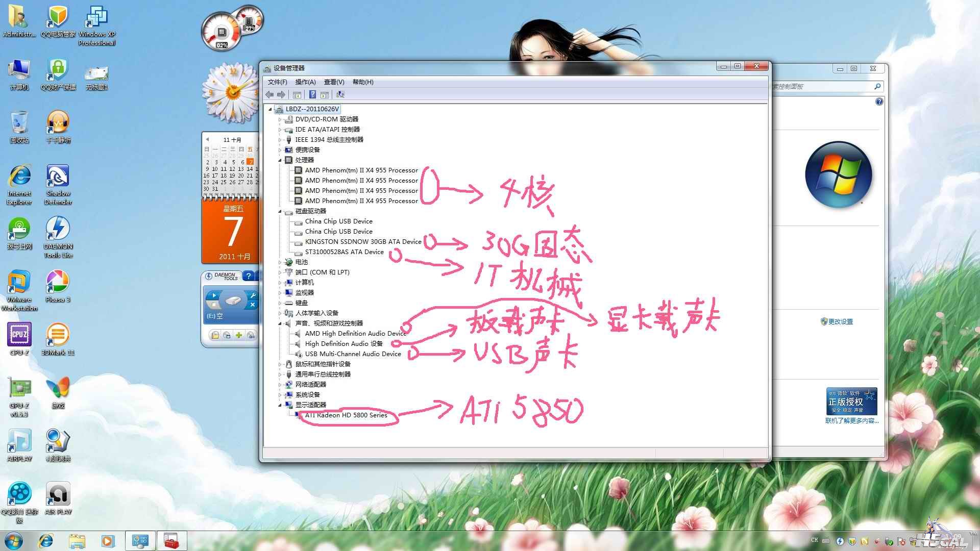Viewport: 980px width, 551px height.
Task: Collapse the 处理器 processors node
Action: pyautogui.click(x=280, y=160)
